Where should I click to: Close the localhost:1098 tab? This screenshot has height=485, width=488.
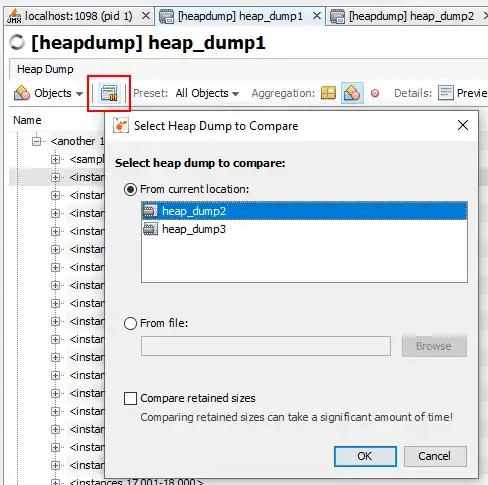click(146, 16)
